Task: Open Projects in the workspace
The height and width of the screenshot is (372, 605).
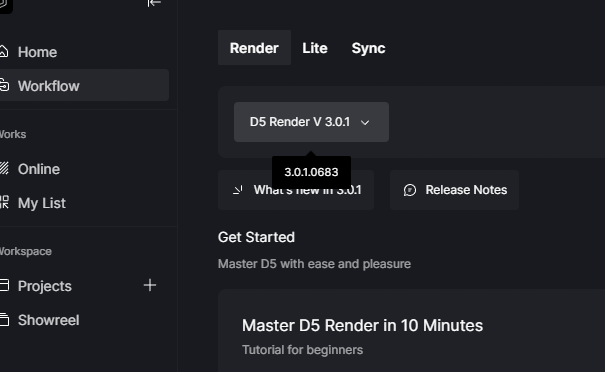Action: (x=45, y=286)
